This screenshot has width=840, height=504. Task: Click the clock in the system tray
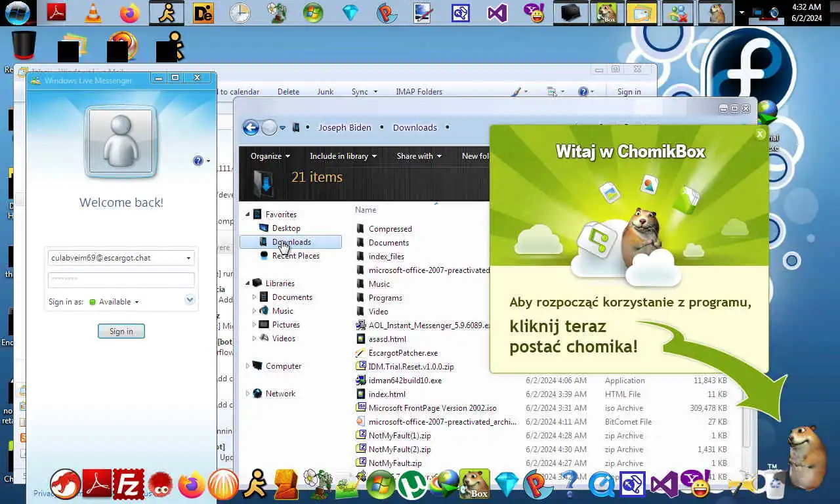pyautogui.click(x=807, y=12)
